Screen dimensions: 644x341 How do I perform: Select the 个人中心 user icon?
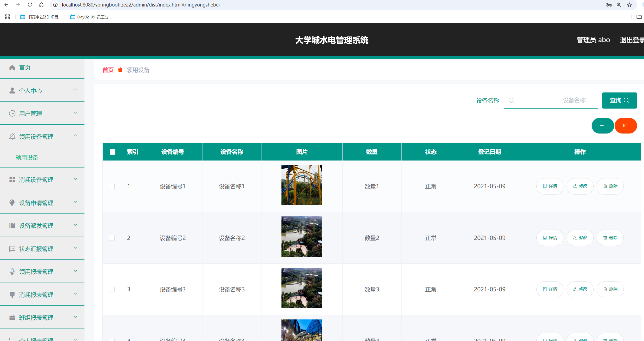[x=12, y=90]
